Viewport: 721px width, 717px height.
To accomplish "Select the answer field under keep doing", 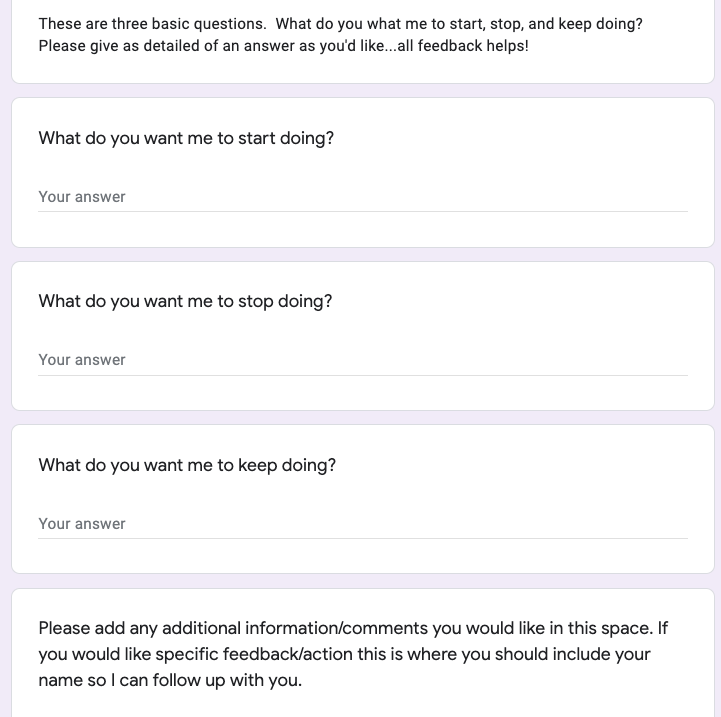I will point(362,524).
